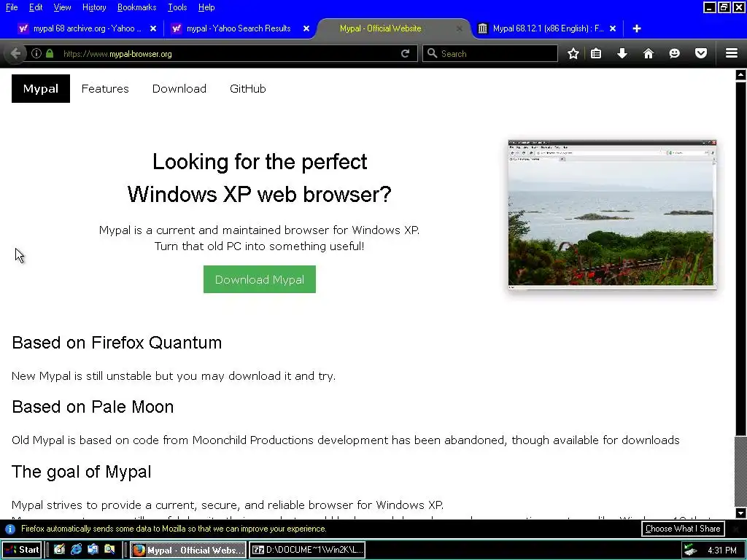The width and height of the screenshot is (747, 560).
Task: Switch to the 7-Zip D:\DOCUME~1 taskbar window
Action: (x=307, y=550)
